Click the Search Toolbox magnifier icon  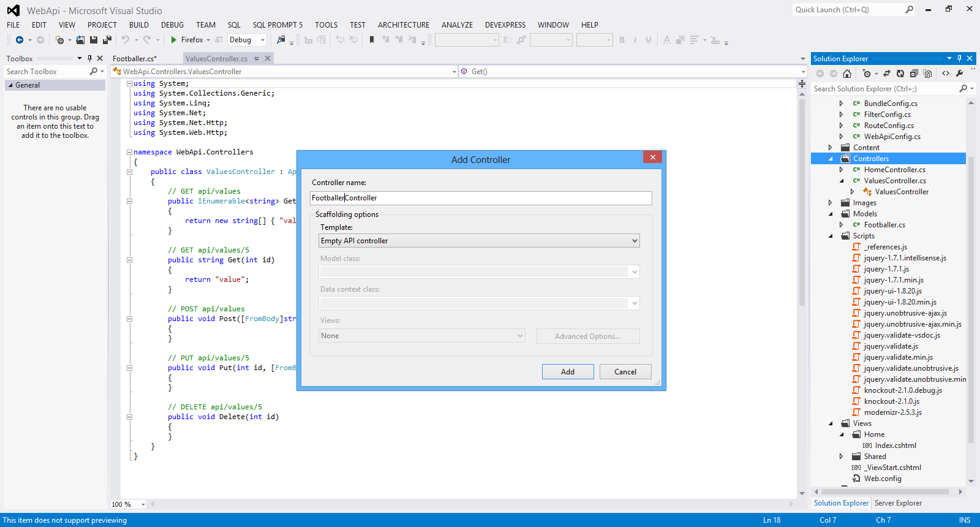click(x=93, y=72)
